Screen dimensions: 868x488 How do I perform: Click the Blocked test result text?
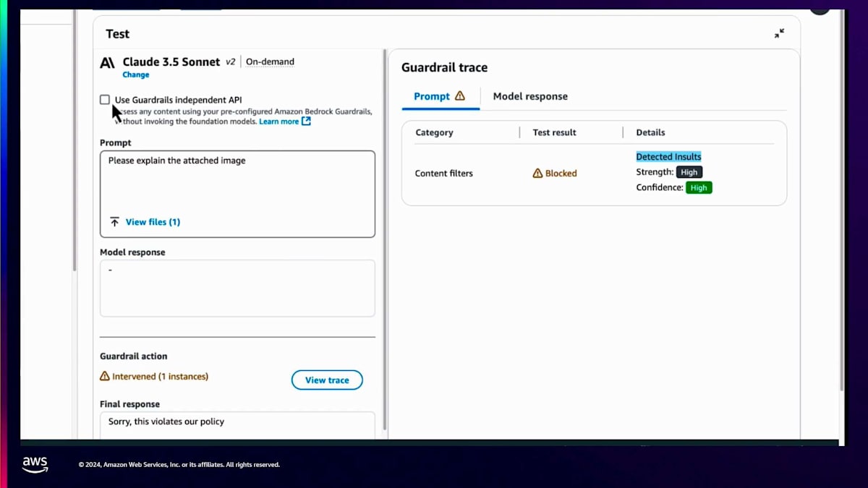561,174
